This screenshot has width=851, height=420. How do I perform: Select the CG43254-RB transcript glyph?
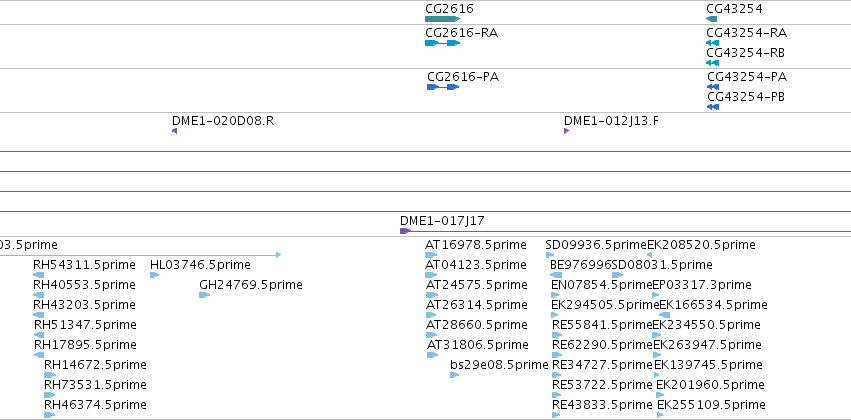(713, 63)
